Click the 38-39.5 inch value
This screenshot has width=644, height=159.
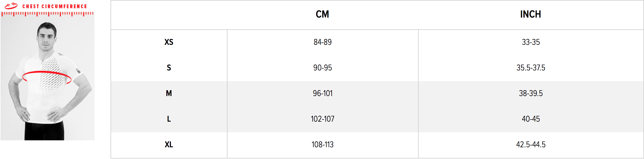pyautogui.click(x=531, y=93)
